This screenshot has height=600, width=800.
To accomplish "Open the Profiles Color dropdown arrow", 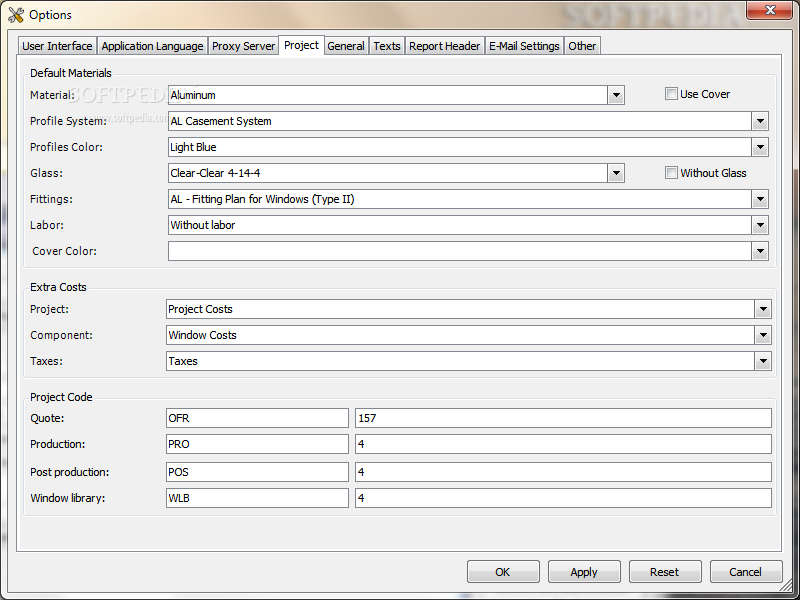I will pos(760,147).
